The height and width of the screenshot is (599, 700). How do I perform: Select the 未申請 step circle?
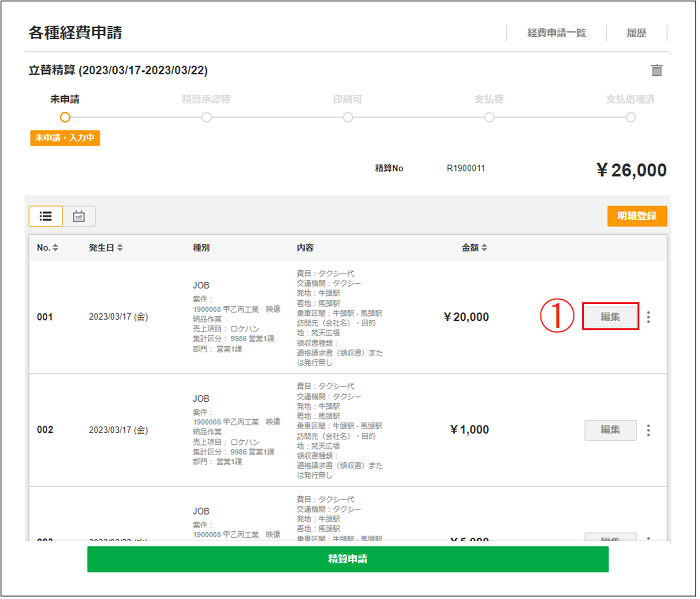[x=65, y=117]
